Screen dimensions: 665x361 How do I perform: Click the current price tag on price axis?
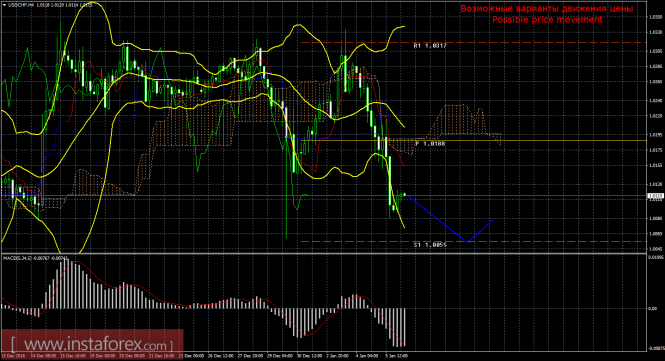656,196
